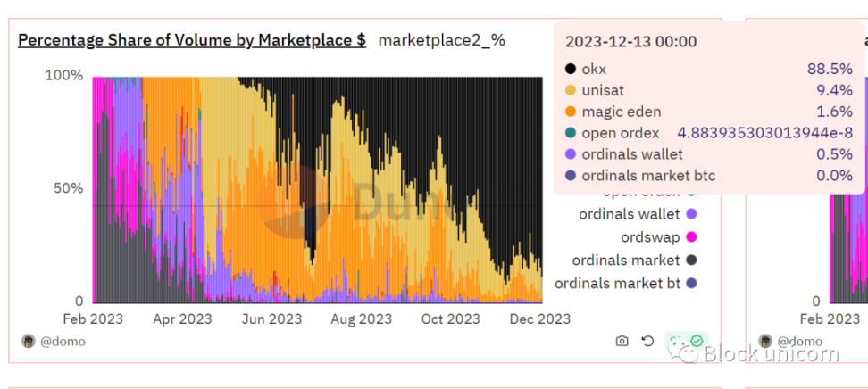Open Percentage Share of Volume by Marketplace title
Viewport: 868px width, 389px height.
click(192, 40)
